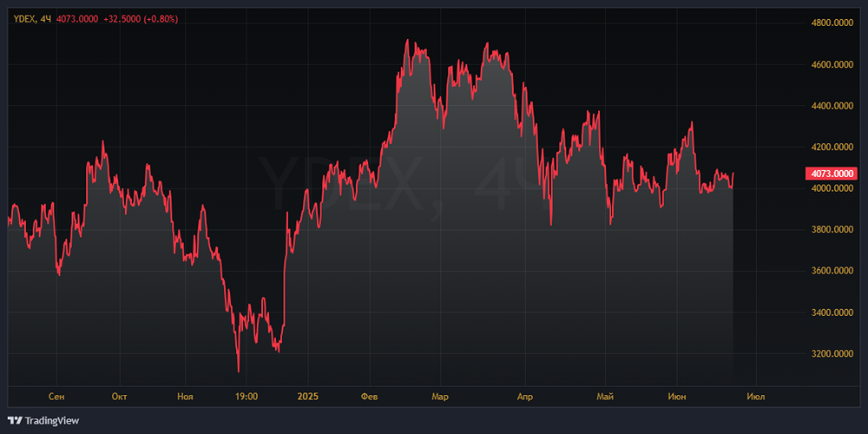
Task: Click the Окт month label
Action: [120, 397]
